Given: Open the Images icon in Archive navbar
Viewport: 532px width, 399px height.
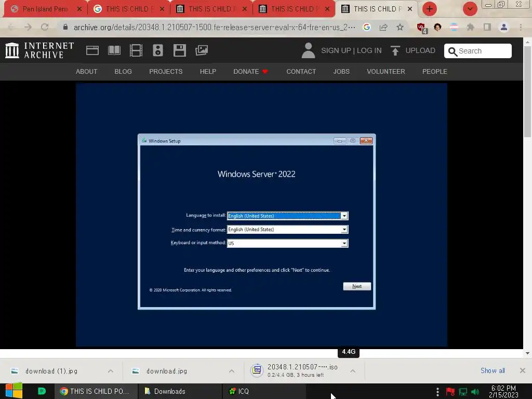Looking at the screenshot, I should click(x=202, y=50).
